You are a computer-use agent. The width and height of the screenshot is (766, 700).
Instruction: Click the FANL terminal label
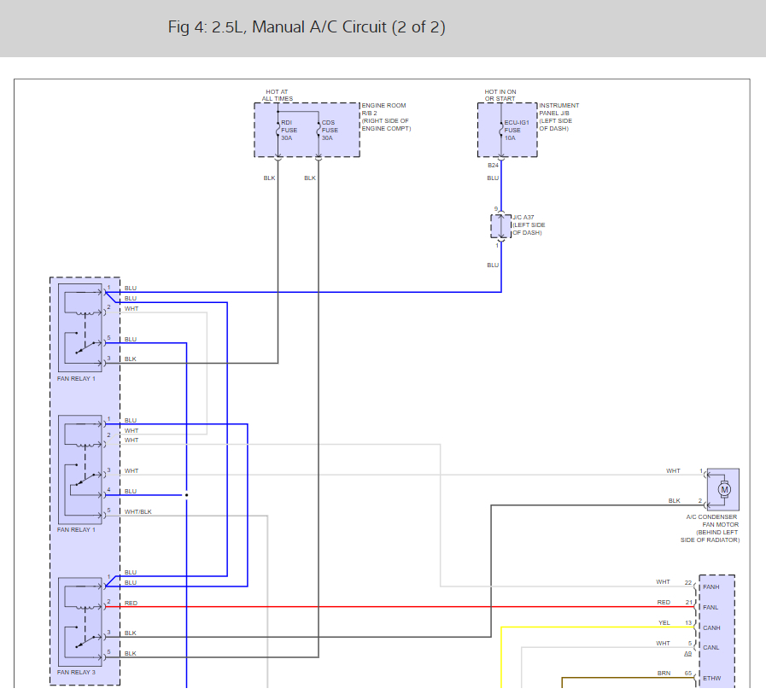(x=710, y=607)
